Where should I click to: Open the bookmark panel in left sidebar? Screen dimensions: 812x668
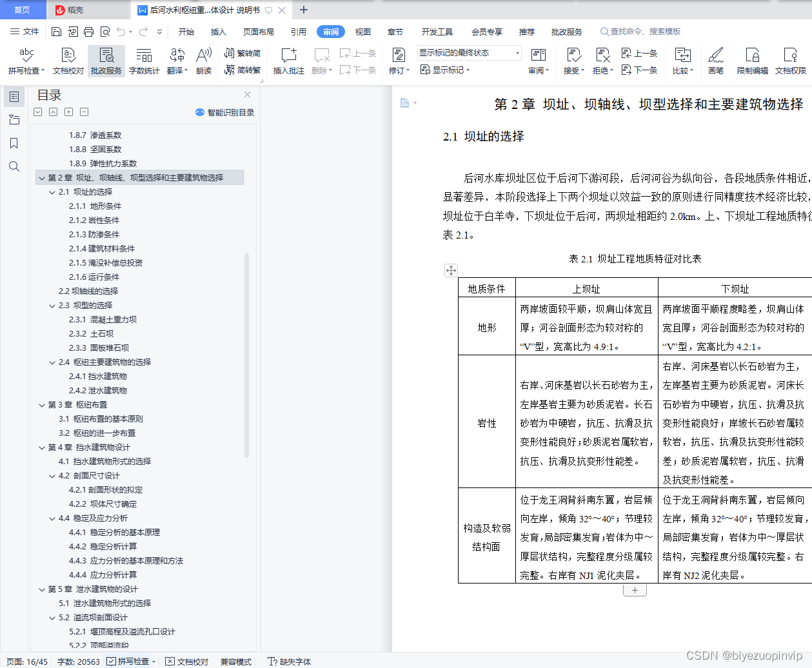click(x=14, y=143)
